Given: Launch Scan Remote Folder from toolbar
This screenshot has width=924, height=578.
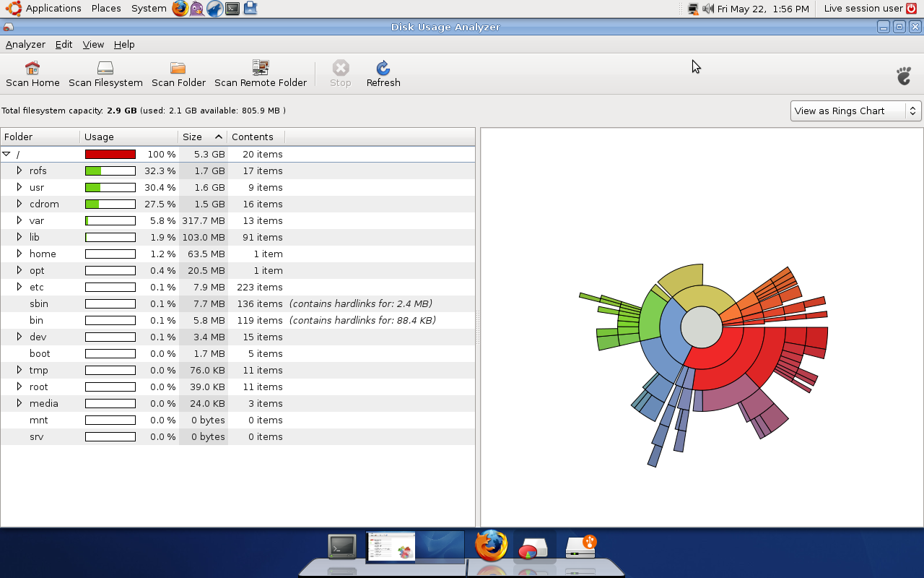Looking at the screenshot, I should tap(261, 74).
